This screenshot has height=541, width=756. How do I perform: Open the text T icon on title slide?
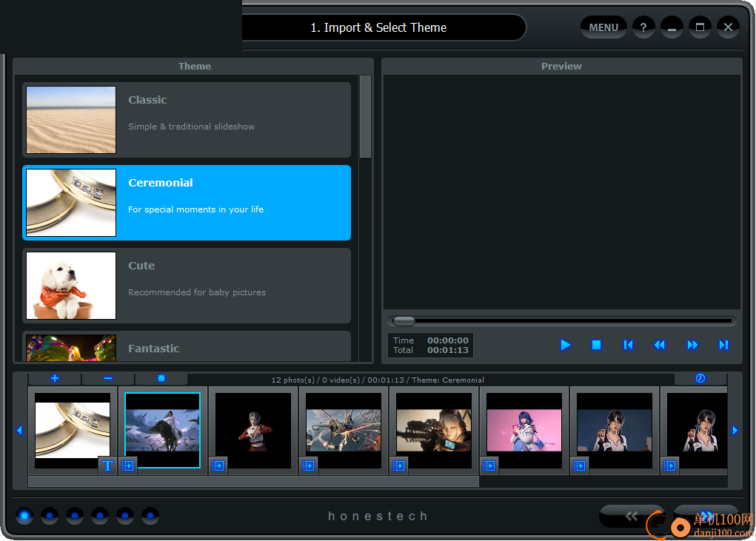107,466
